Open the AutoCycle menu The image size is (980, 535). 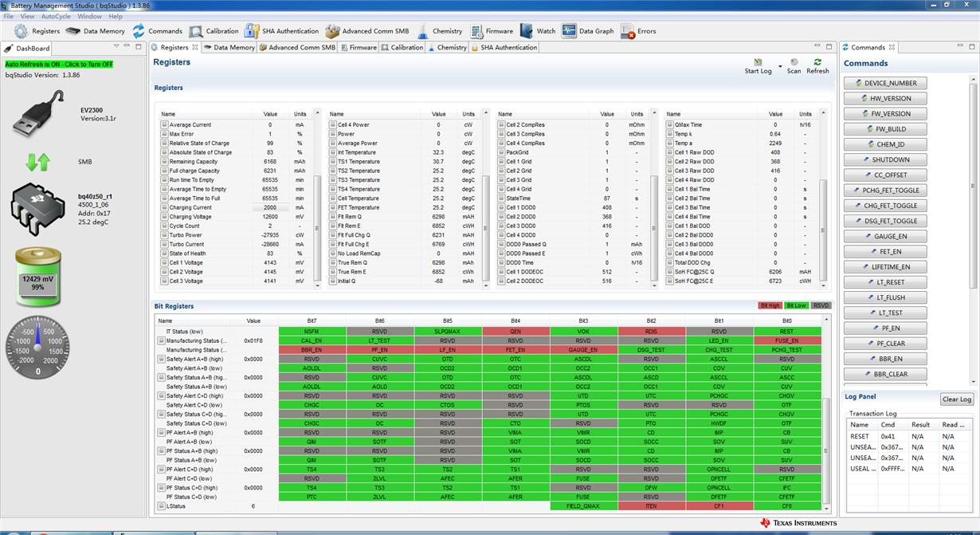(56, 16)
